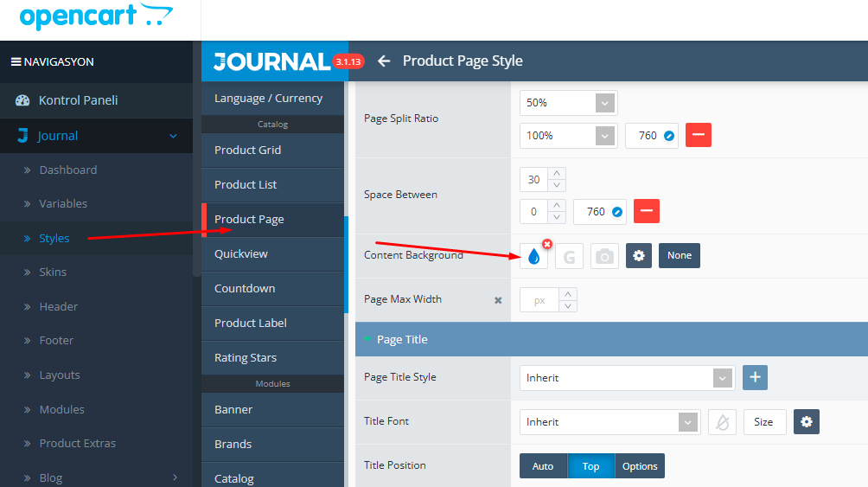This screenshot has width=868, height=487.
Task: Click the OpenCart logo
Action: (x=96, y=16)
